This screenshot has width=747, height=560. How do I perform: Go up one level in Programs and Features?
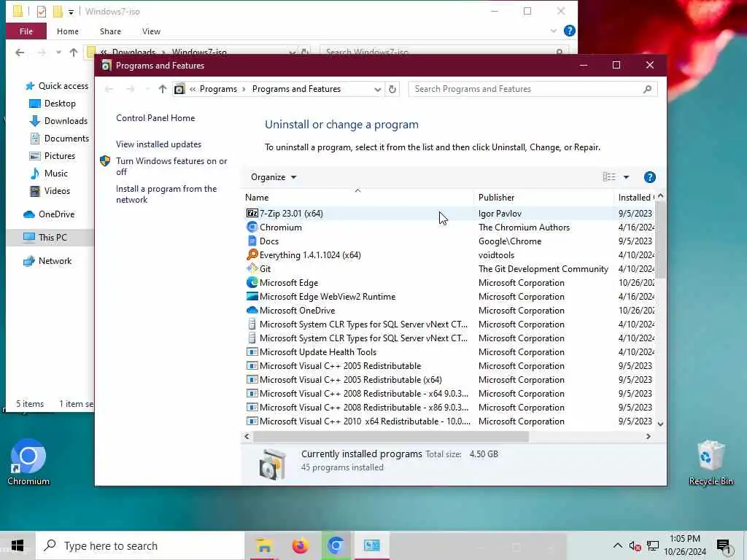pyautogui.click(x=163, y=89)
